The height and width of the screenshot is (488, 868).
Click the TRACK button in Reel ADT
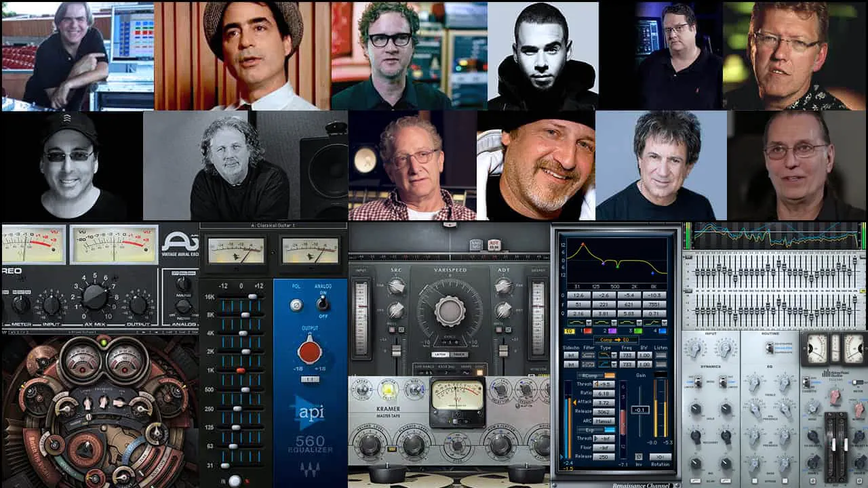coord(459,354)
